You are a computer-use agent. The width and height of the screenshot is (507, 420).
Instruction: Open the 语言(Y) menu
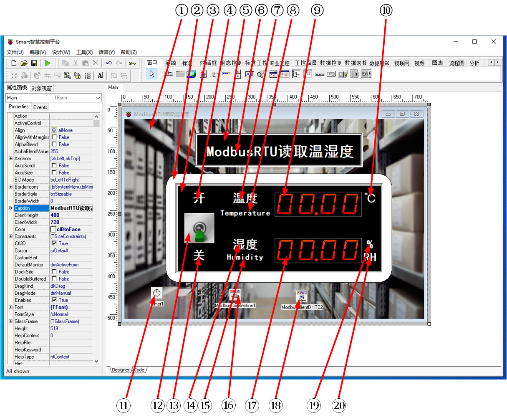click(106, 52)
